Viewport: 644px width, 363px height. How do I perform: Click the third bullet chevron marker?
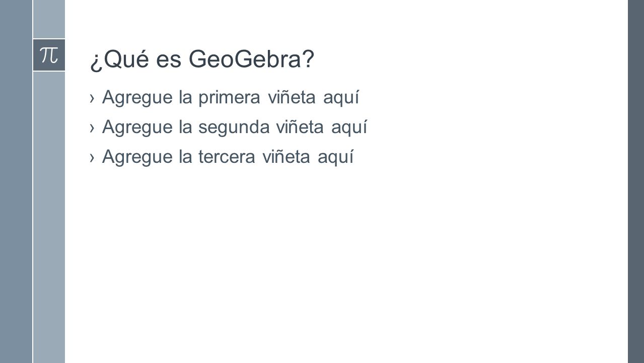coord(92,158)
